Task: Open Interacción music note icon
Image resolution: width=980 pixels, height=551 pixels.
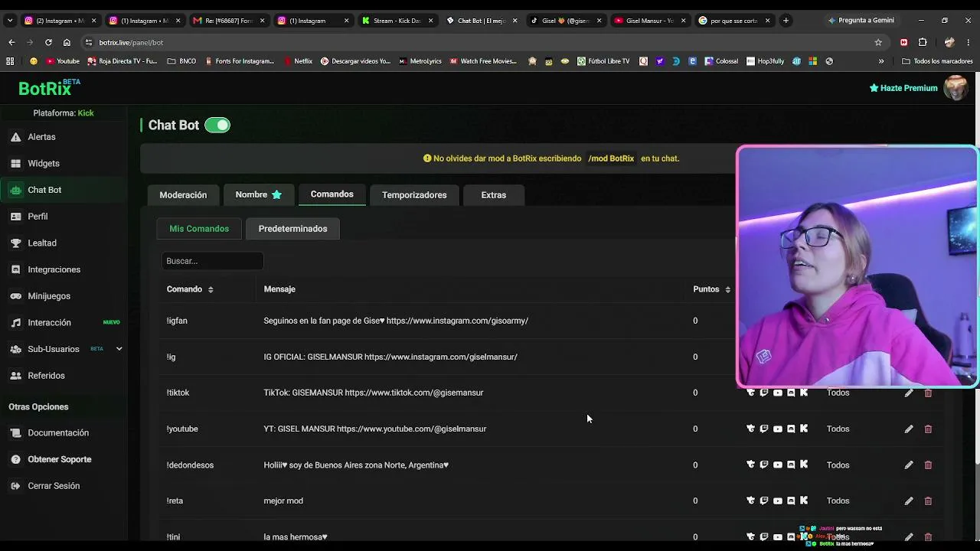Action: click(x=15, y=323)
